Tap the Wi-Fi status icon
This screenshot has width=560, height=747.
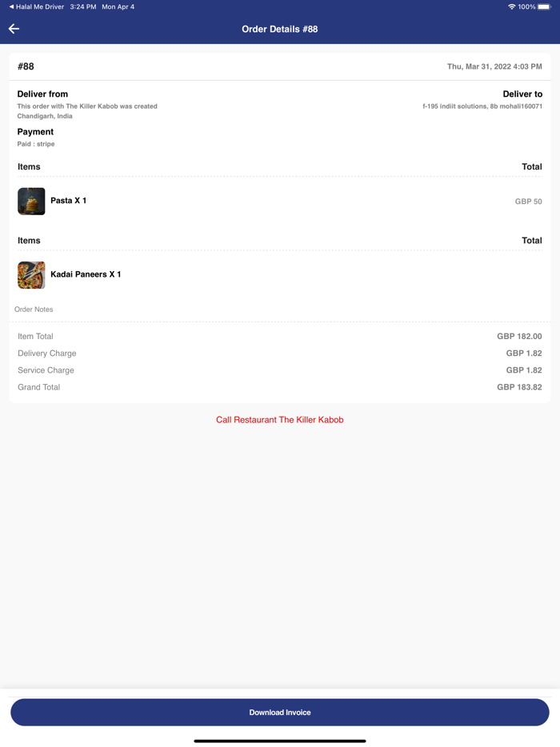[x=511, y=6]
